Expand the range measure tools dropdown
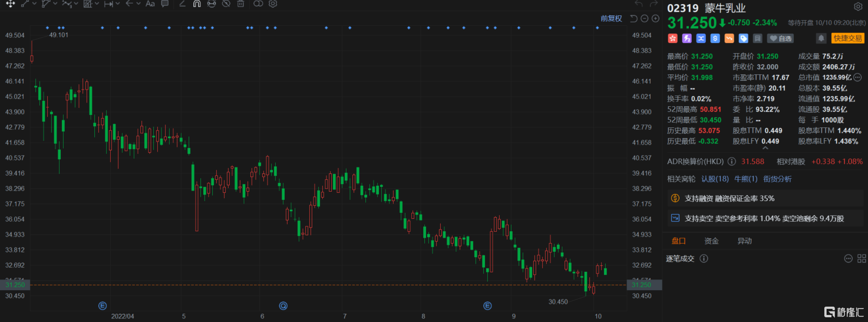Viewport: 868px width, 322px height. [x=117, y=4]
